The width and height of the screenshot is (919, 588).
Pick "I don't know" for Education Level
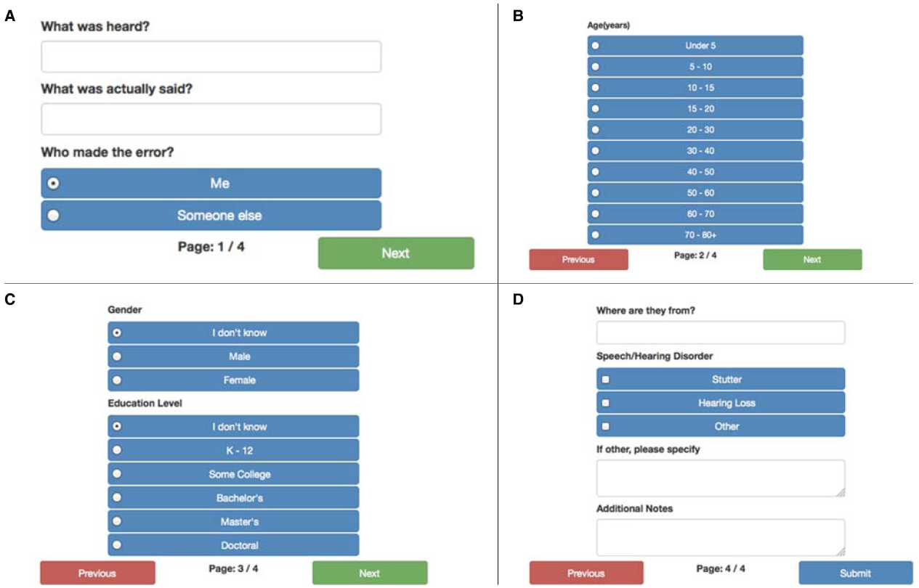point(232,427)
